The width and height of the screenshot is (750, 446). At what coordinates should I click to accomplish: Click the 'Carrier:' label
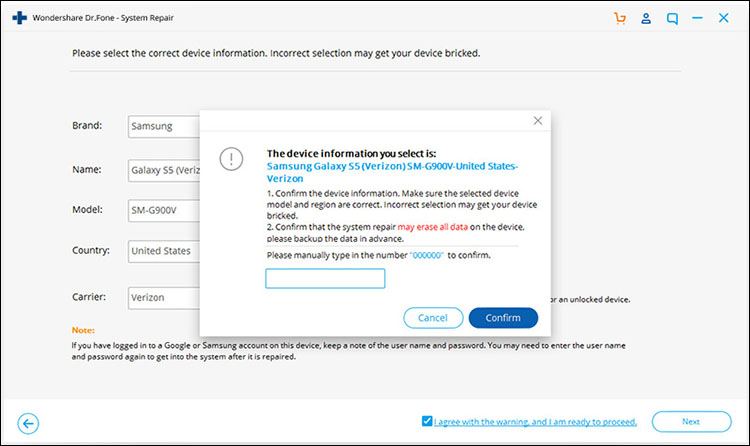(x=89, y=297)
